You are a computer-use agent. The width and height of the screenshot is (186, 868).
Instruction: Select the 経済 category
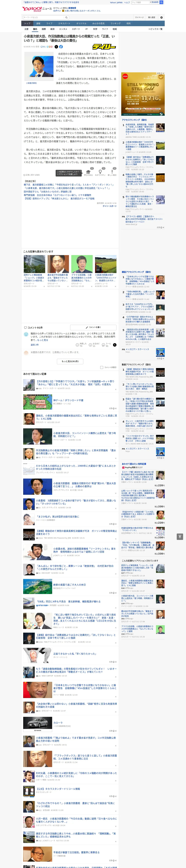click(52, 29)
